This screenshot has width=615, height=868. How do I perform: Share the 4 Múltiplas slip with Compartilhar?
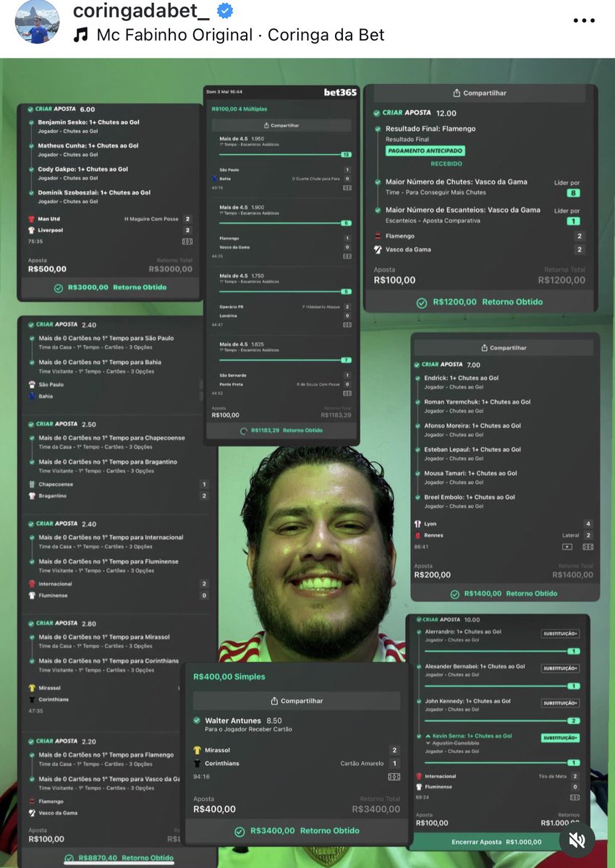[x=281, y=125]
